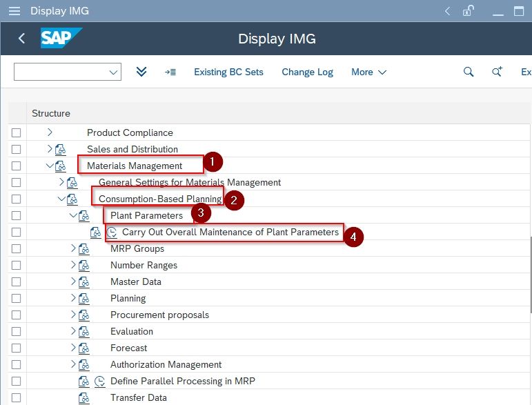Click the title bar left arrow icon

448,11
